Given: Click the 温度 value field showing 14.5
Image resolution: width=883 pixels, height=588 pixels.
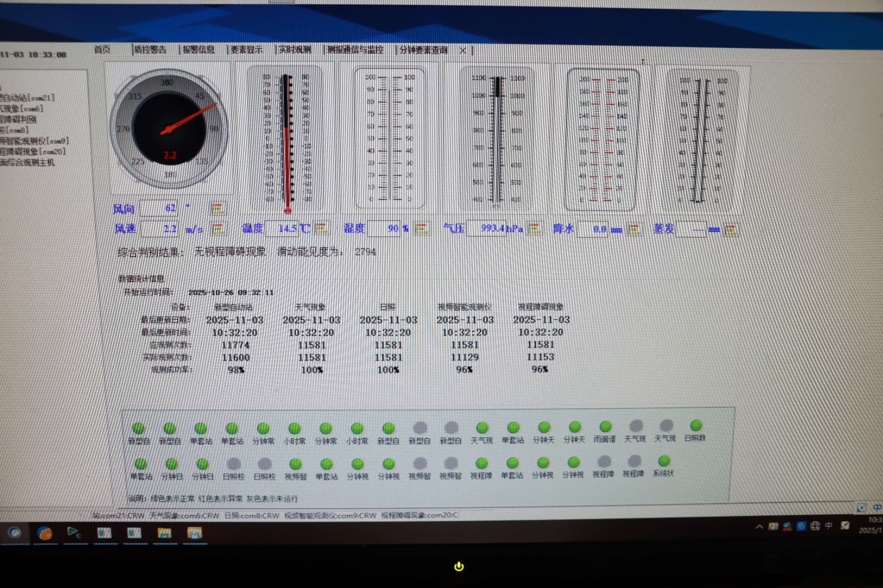Looking at the screenshot, I should [x=287, y=228].
